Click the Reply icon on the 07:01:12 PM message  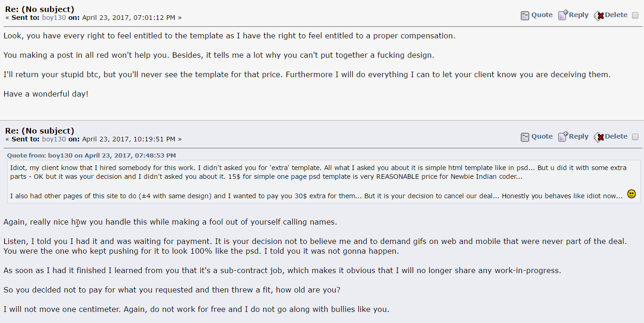point(563,15)
